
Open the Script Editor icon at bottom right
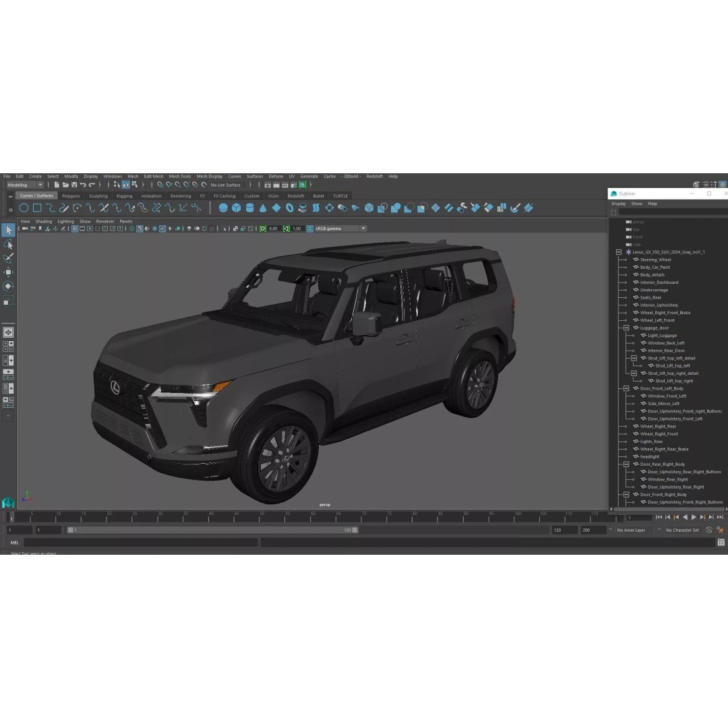point(721,542)
